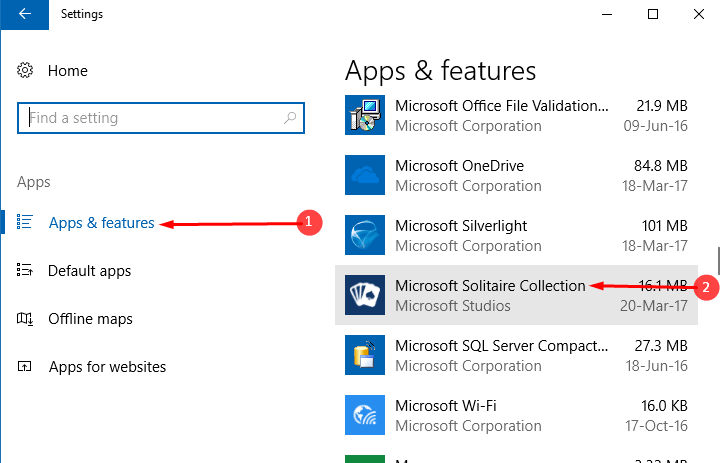Click the Solitaire Collection cards icon
This screenshot has height=463, width=721.
coord(364,296)
